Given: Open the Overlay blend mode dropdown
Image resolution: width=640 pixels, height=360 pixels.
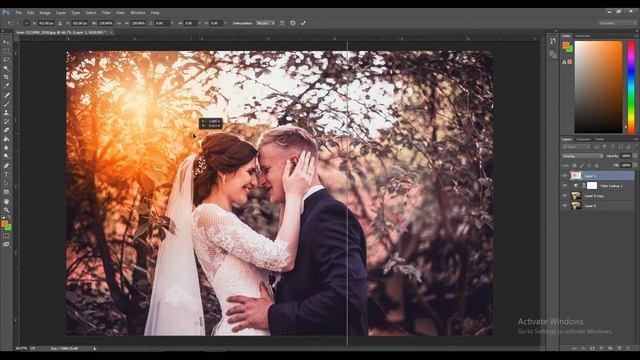Looking at the screenshot, I should pyautogui.click(x=582, y=156).
